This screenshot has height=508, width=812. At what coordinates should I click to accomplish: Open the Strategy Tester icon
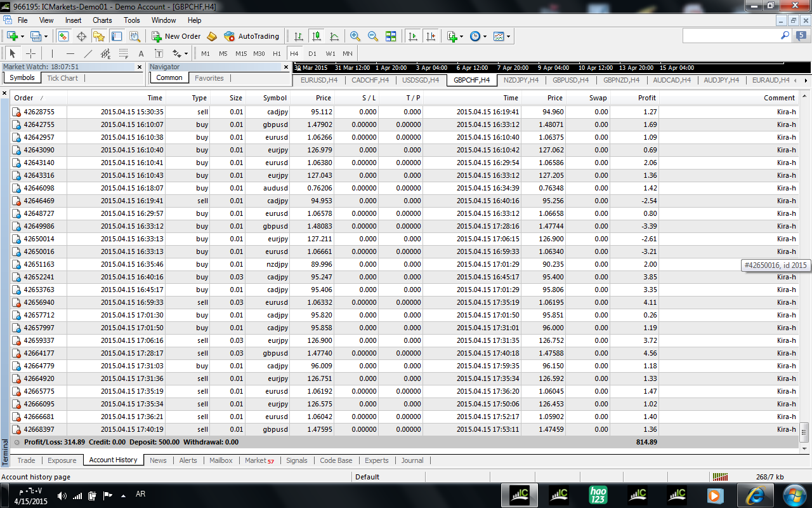pyautogui.click(x=134, y=36)
